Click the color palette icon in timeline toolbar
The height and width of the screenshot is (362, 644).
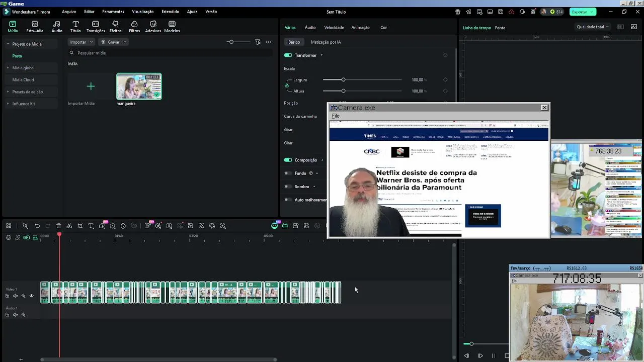[x=212, y=226]
